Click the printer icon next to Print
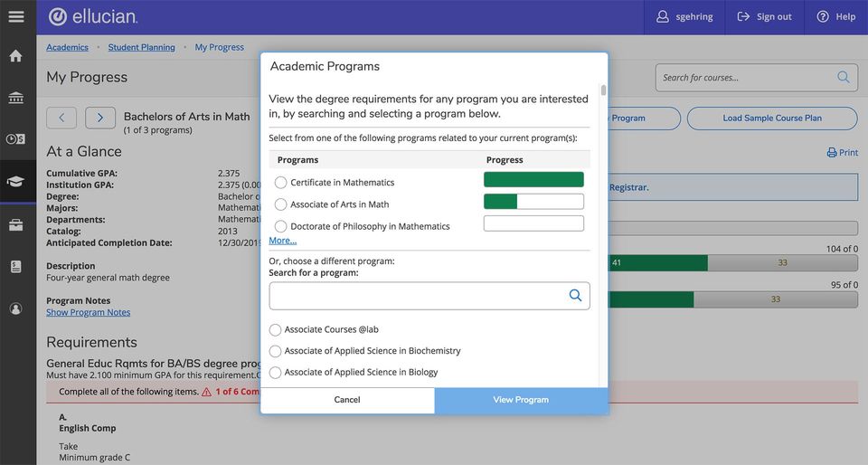This screenshot has width=868, height=465. pyautogui.click(x=832, y=152)
